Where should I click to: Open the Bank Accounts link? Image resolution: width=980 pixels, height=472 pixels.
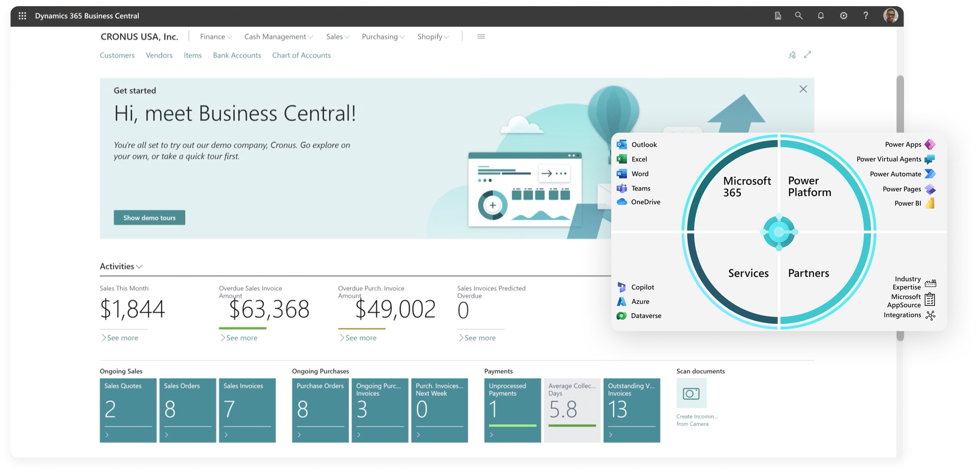[237, 55]
